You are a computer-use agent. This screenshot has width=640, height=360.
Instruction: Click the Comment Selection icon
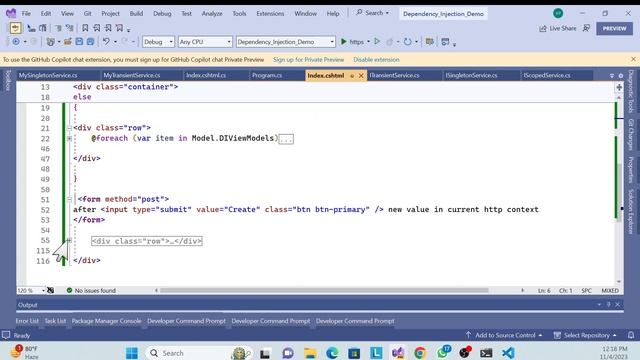[x=58, y=28]
